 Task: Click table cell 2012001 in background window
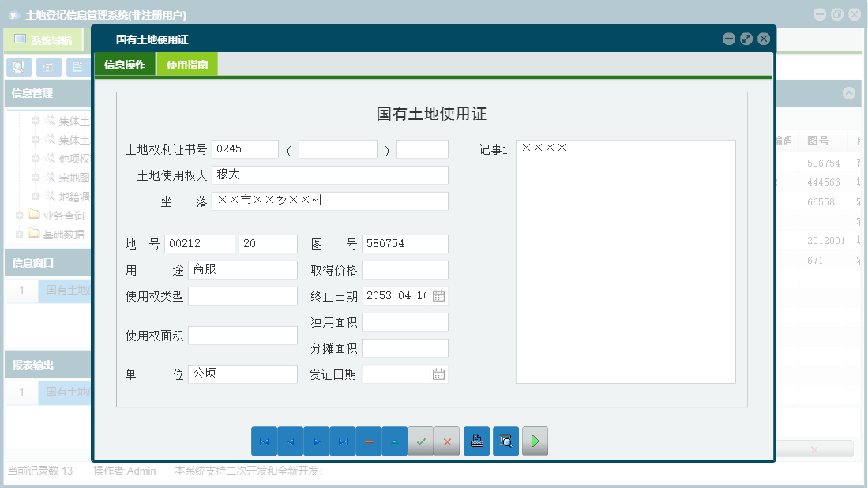click(826, 241)
